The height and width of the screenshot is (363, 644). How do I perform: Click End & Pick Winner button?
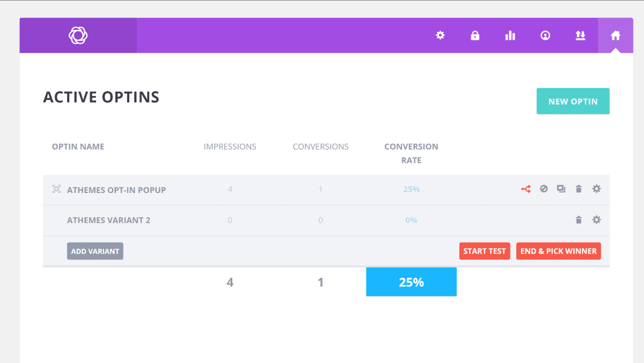(x=558, y=251)
